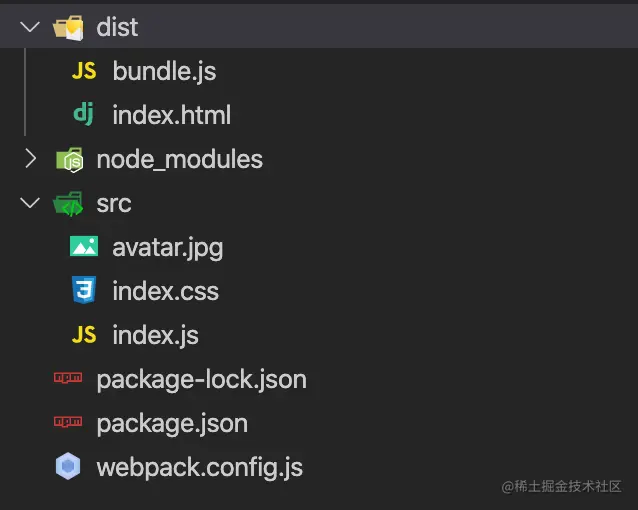The image size is (638, 510).
Task: Click the CSS3 icon beside index.css
Action: (84, 290)
